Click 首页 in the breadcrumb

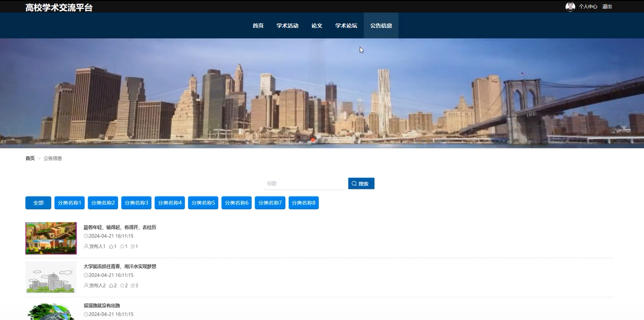pyautogui.click(x=30, y=158)
